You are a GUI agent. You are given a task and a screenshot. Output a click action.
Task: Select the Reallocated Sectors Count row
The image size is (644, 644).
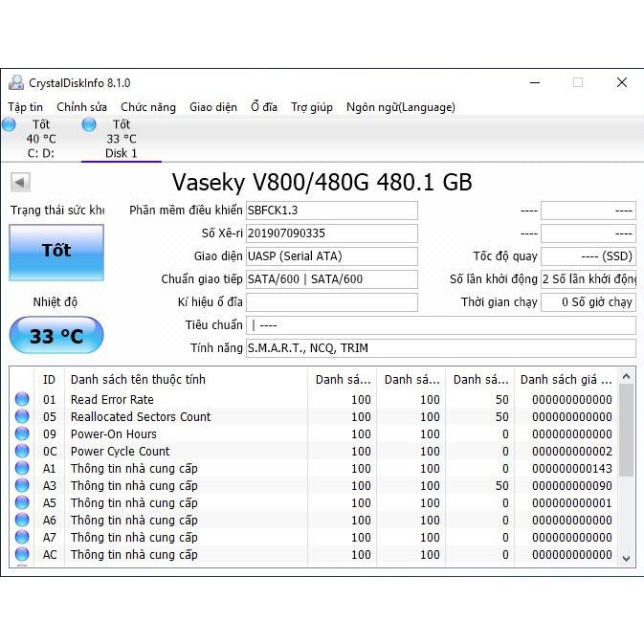tap(314, 416)
